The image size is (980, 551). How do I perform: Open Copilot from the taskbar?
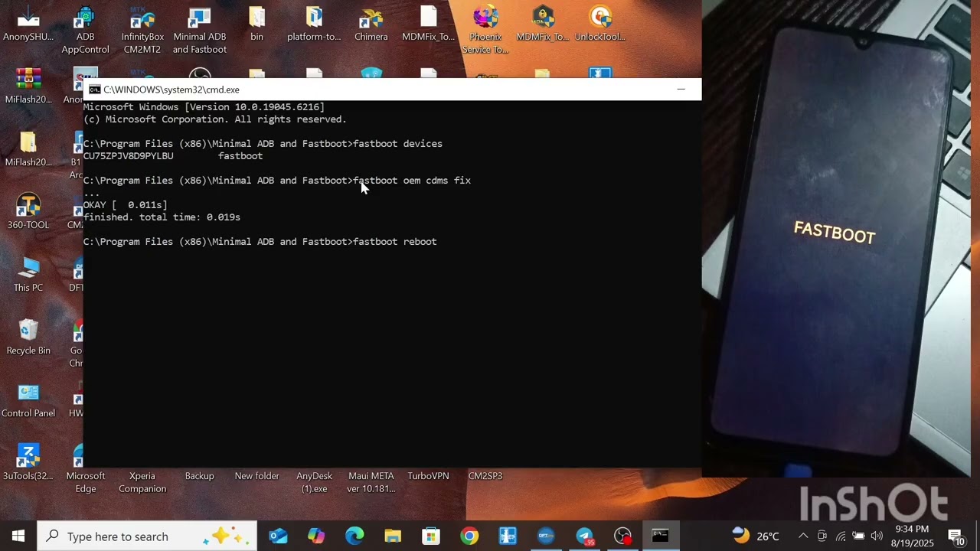coord(316,536)
